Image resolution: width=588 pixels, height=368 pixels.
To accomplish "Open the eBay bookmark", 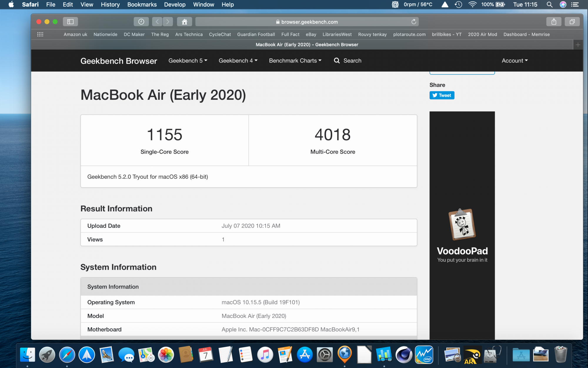I will [311, 34].
